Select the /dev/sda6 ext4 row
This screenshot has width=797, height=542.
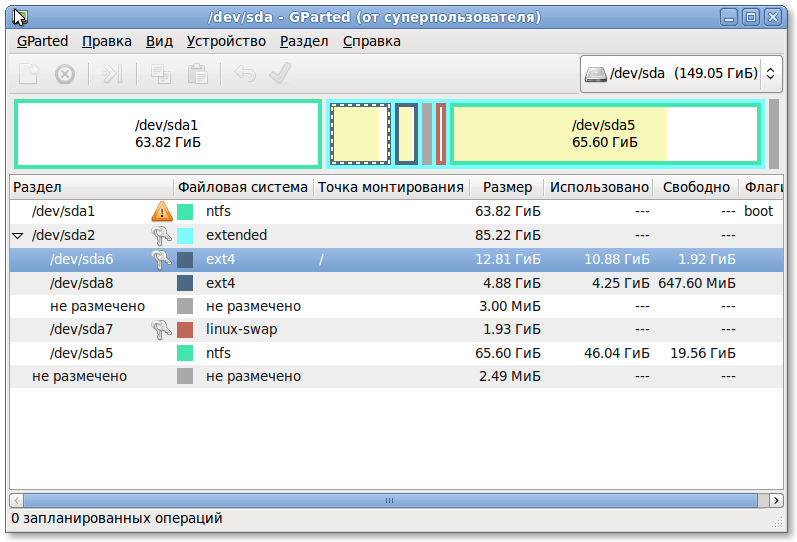click(396, 259)
